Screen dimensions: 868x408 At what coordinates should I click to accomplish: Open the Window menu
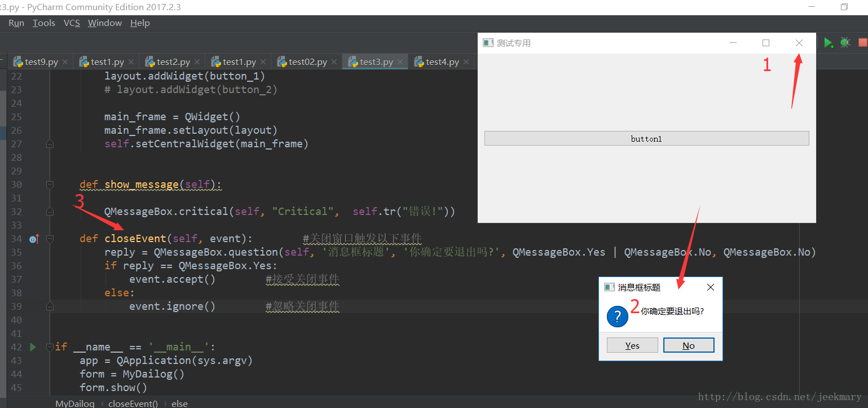pos(105,23)
